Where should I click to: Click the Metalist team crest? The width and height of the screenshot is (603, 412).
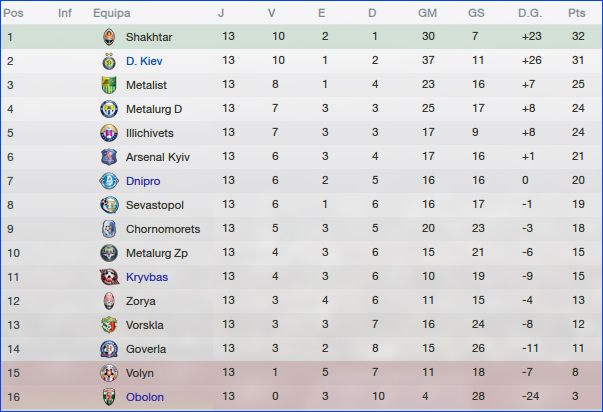108,85
